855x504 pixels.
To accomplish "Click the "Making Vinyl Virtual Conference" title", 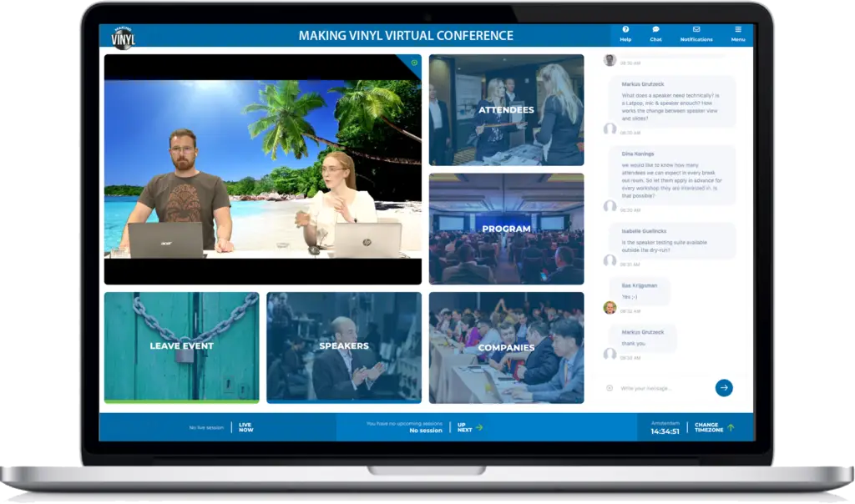I will click(x=406, y=35).
